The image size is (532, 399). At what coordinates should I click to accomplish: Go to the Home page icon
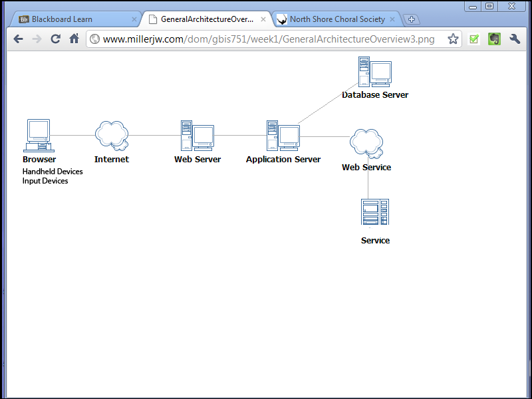tap(74, 39)
